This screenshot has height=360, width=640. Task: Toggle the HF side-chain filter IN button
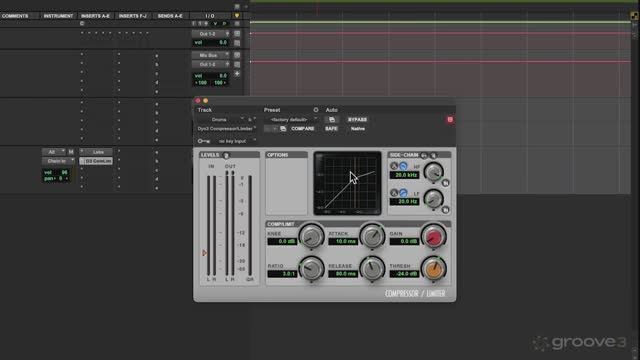[445, 183]
